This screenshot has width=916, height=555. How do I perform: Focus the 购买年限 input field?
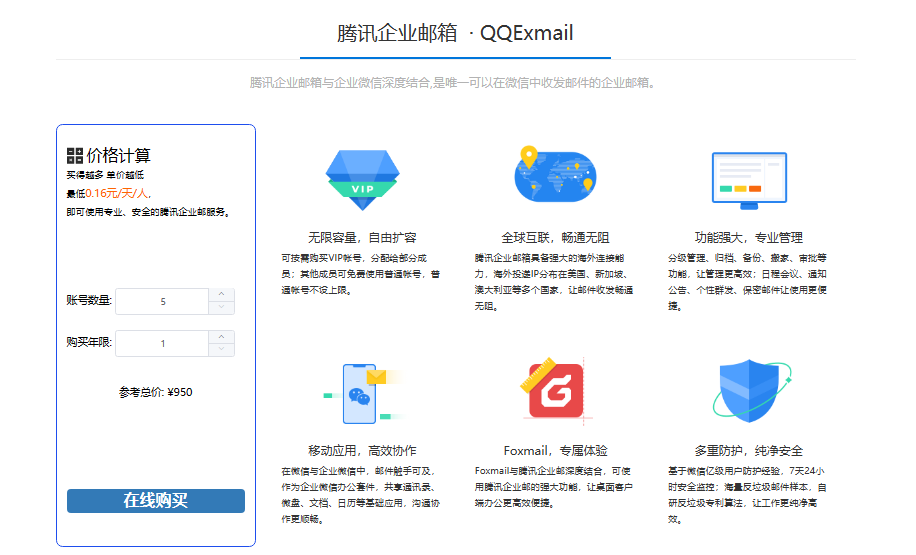163,343
